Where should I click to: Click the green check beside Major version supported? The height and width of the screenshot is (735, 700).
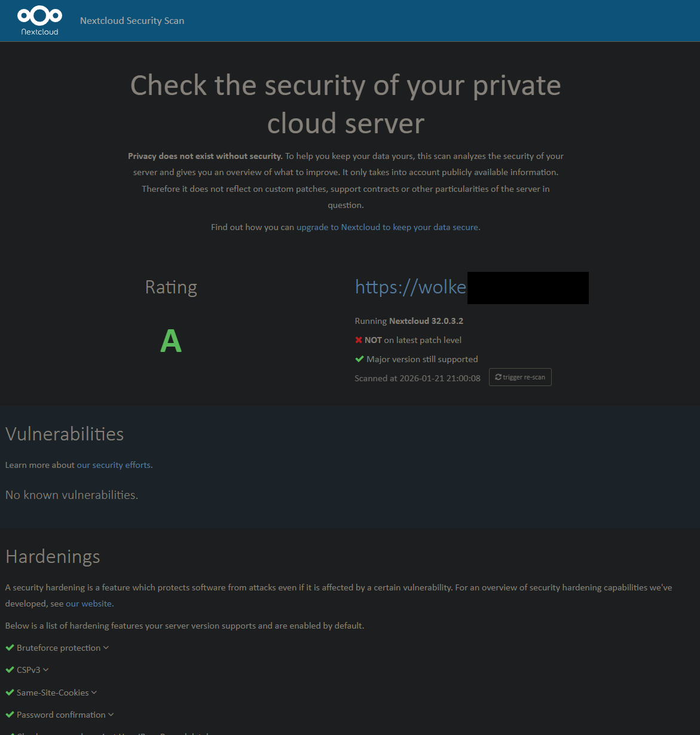coord(359,359)
